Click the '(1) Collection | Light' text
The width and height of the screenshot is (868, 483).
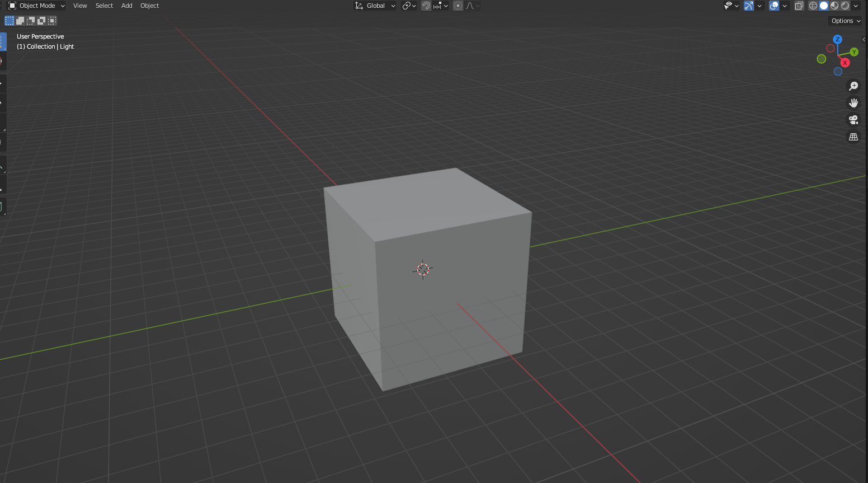tap(45, 46)
